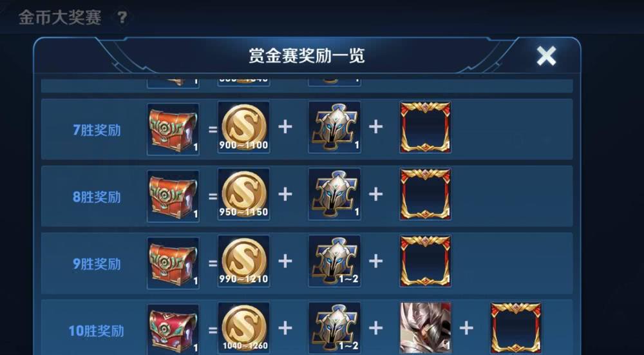Click the 10-win red treasure chest

point(173,329)
